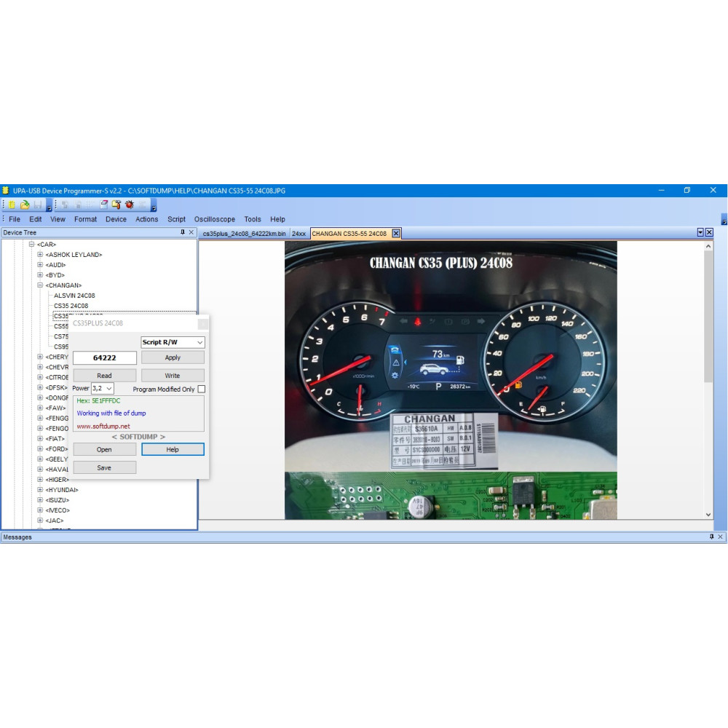The image size is (728, 728).
Task: Open the second toolbar overflow arrow
Action: (x=154, y=207)
